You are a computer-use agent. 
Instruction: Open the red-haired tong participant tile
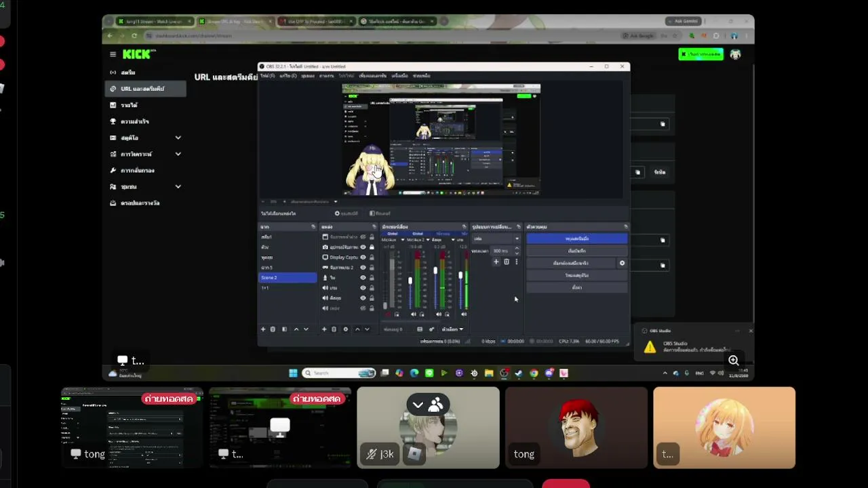tap(576, 428)
